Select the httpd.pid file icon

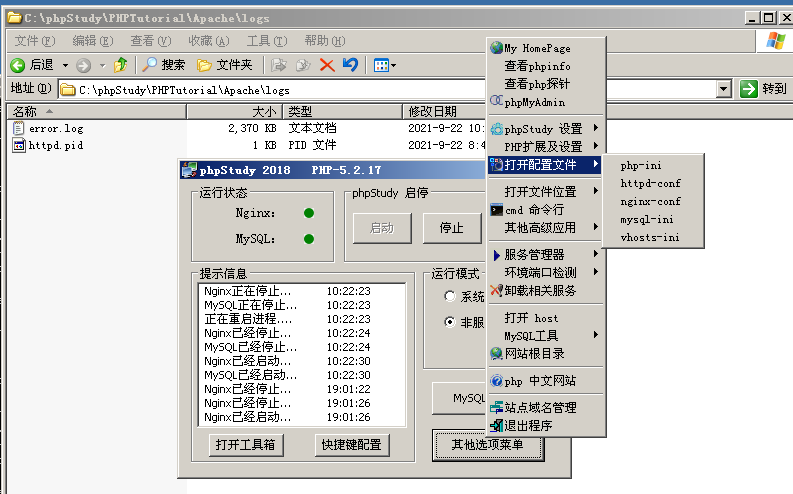pyautogui.click(x=19, y=145)
